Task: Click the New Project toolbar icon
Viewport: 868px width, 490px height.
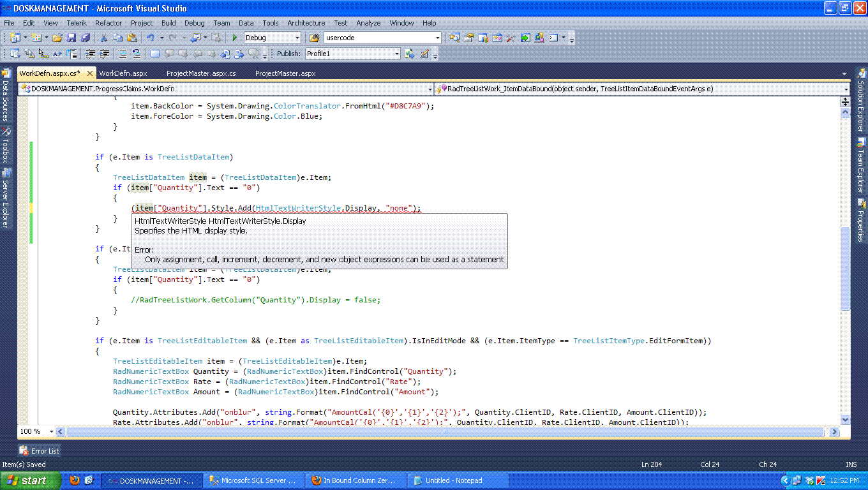Action: (x=15, y=38)
